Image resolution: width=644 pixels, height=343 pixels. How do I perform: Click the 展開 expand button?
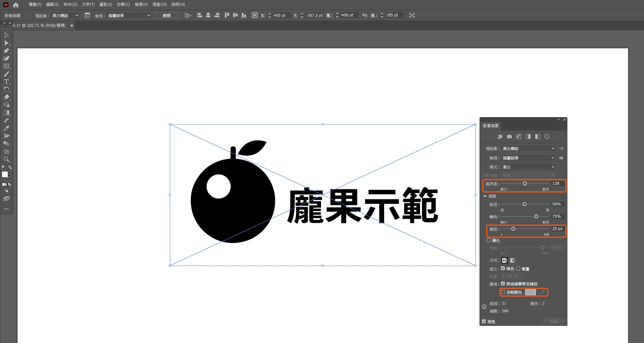coord(166,15)
